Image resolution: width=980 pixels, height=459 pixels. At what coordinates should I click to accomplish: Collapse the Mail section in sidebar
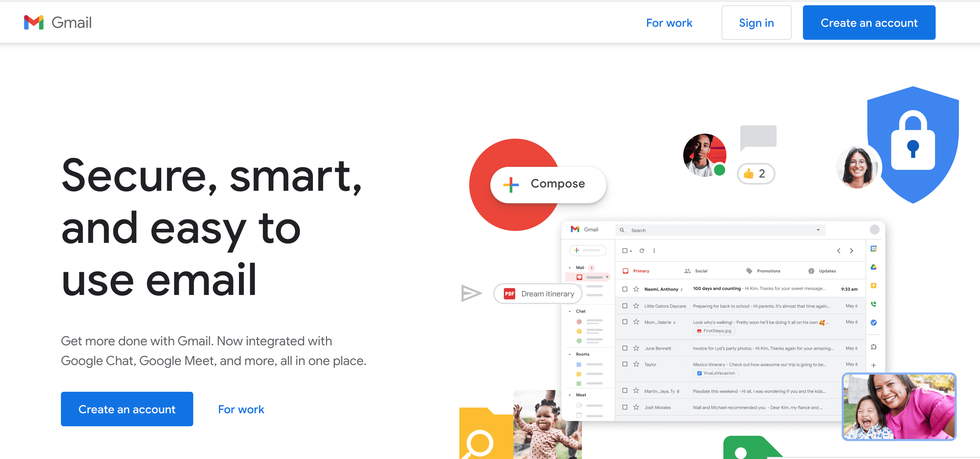[570, 268]
